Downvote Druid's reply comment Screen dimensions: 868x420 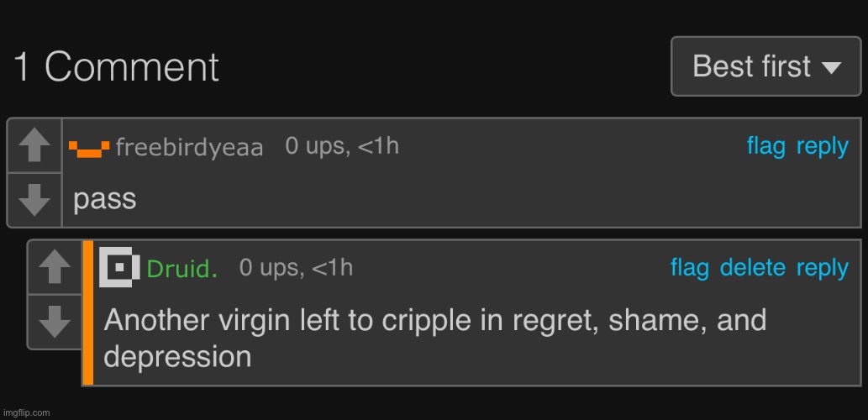click(x=55, y=322)
